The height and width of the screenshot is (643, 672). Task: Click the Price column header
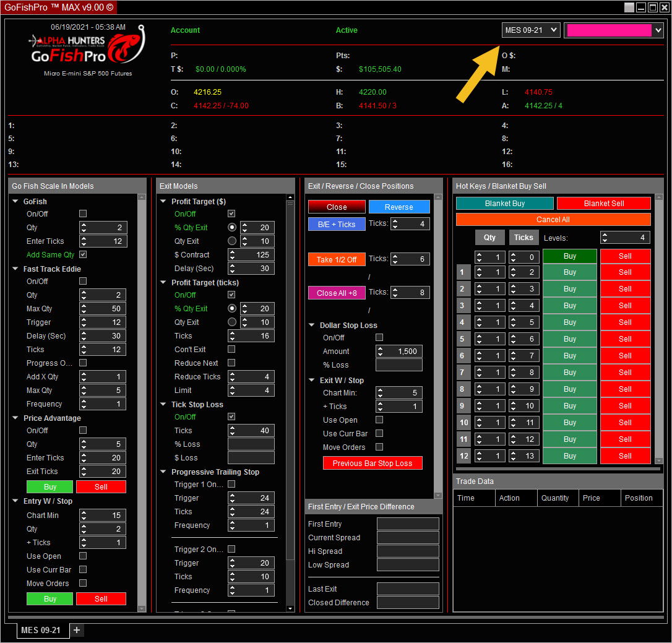(x=600, y=498)
